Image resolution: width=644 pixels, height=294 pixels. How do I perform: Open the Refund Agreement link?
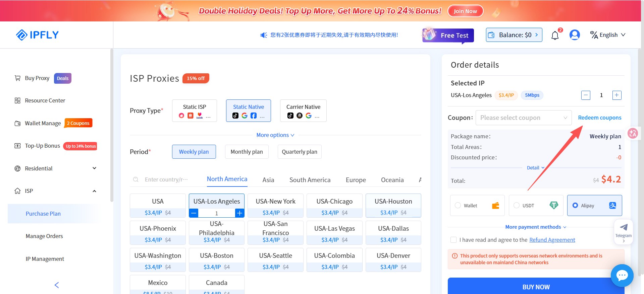tap(552, 240)
